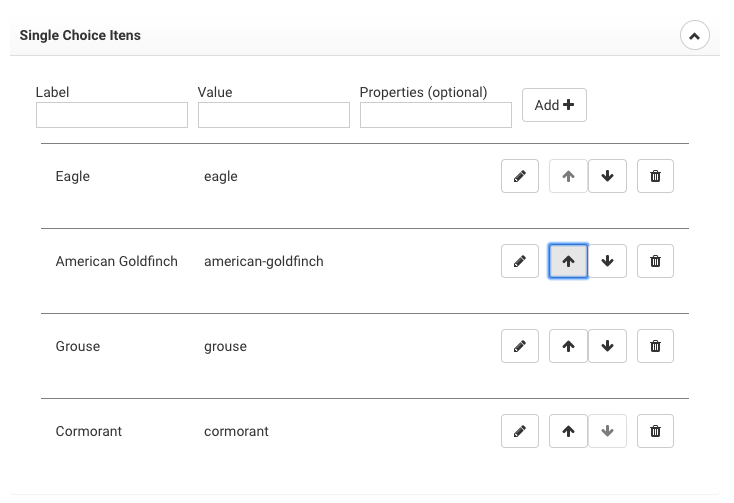The height and width of the screenshot is (503, 734).
Task: Select the Single Choice Items header title
Action: [x=80, y=36]
